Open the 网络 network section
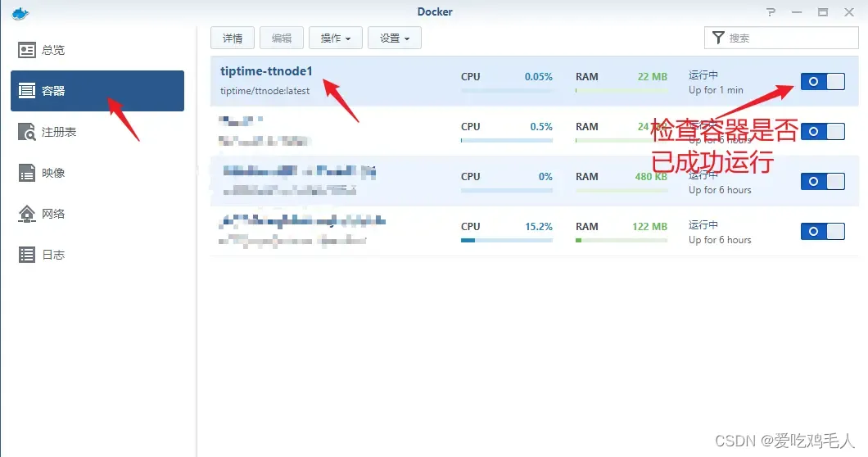Screen dimensions: 868x457 coord(97,214)
